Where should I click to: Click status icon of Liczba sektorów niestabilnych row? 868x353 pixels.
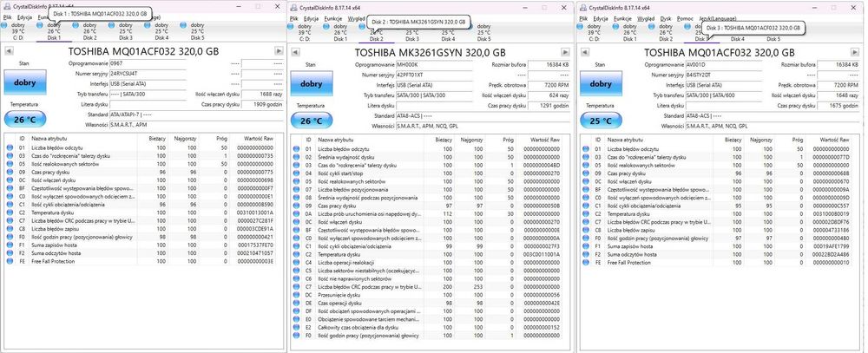coord(296,271)
